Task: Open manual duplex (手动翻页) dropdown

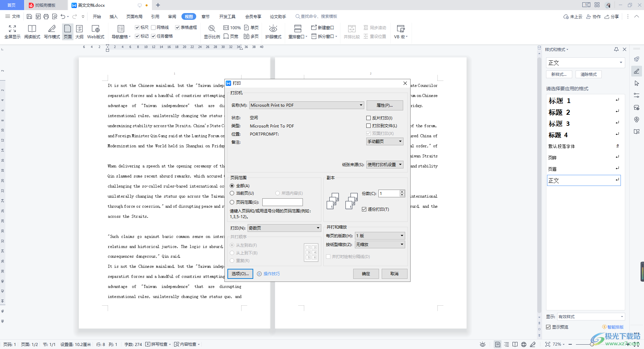Action: 385,142
